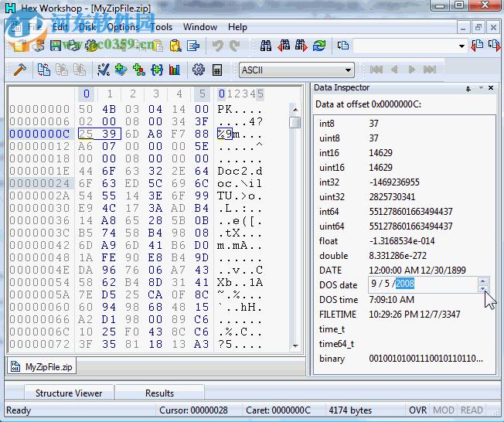
Task: Click the Paste Special clipboard icon
Action: [175, 46]
